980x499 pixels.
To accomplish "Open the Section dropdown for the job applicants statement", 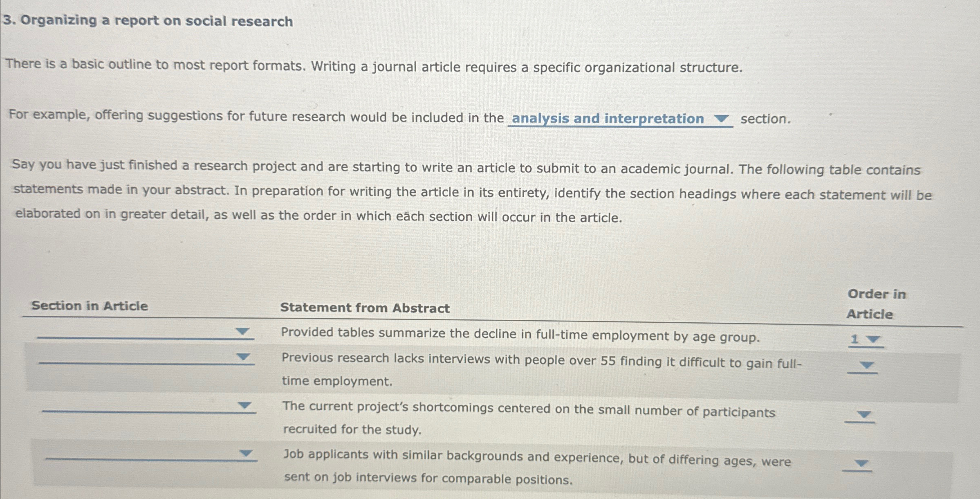I will click(245, 453).
